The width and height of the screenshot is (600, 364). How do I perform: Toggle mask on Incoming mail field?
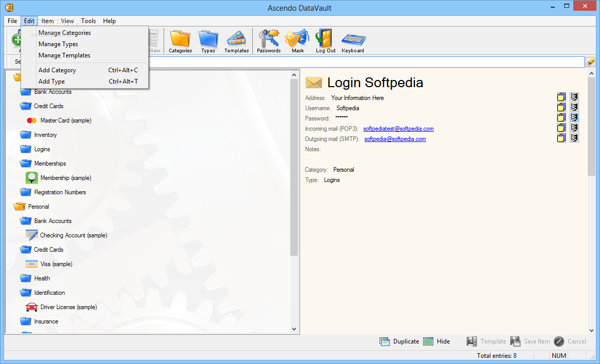(x=574, y=128)
